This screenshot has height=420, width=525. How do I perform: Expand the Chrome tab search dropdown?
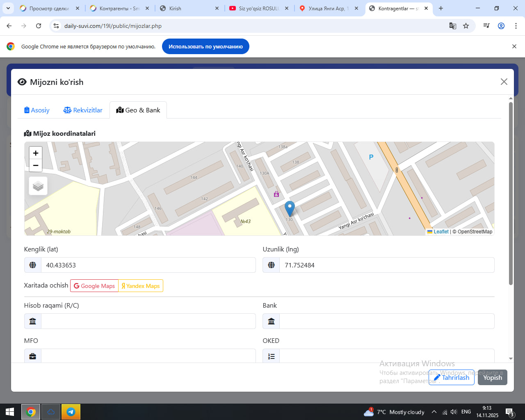click(8, 8)
